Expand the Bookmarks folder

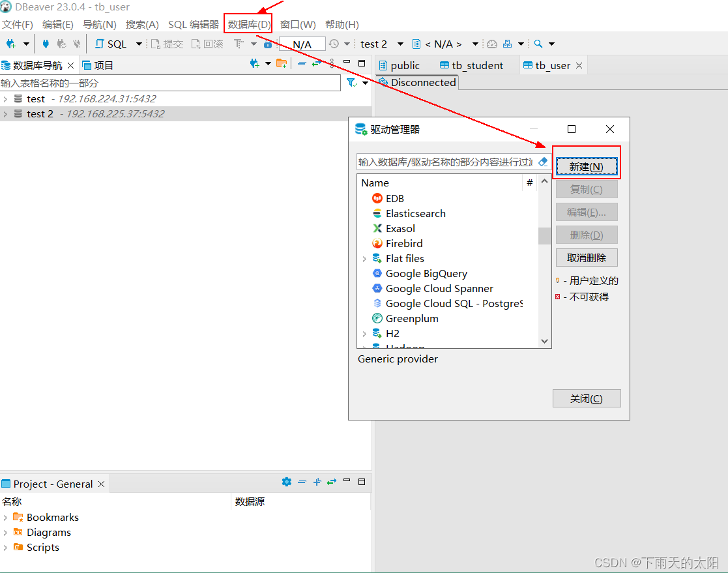(x=5, y=518)
